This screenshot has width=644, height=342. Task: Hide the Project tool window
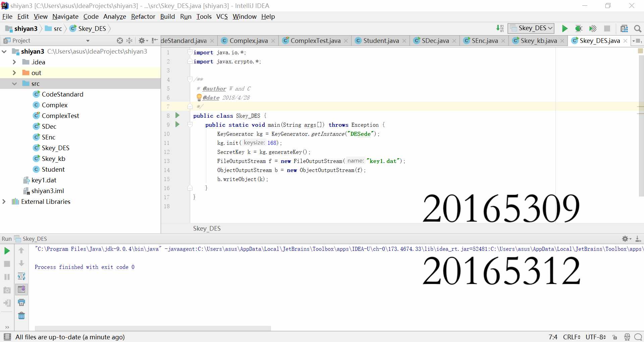155,41
